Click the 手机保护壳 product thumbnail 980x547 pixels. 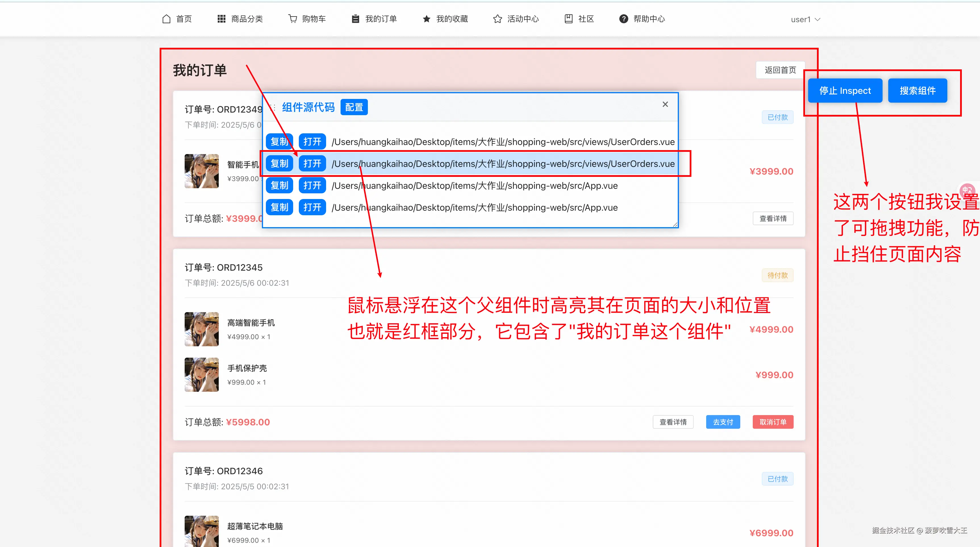point(202,374)
